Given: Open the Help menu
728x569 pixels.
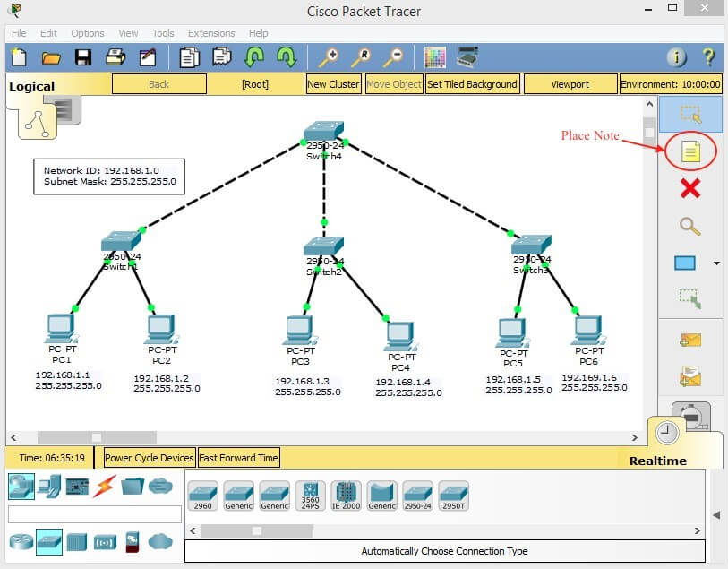Looking at the screenshot, I should (x=258, y=33).
